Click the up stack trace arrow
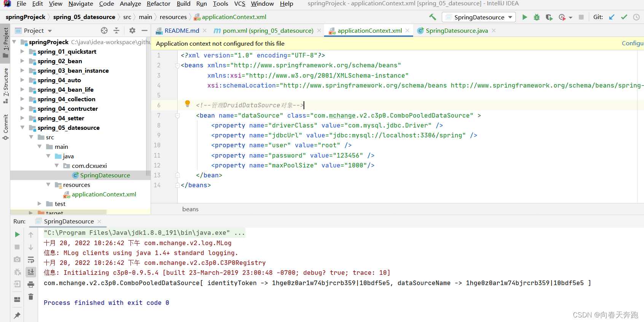Image resolution: width=644 pixels, height=322 pixels. 31,235
